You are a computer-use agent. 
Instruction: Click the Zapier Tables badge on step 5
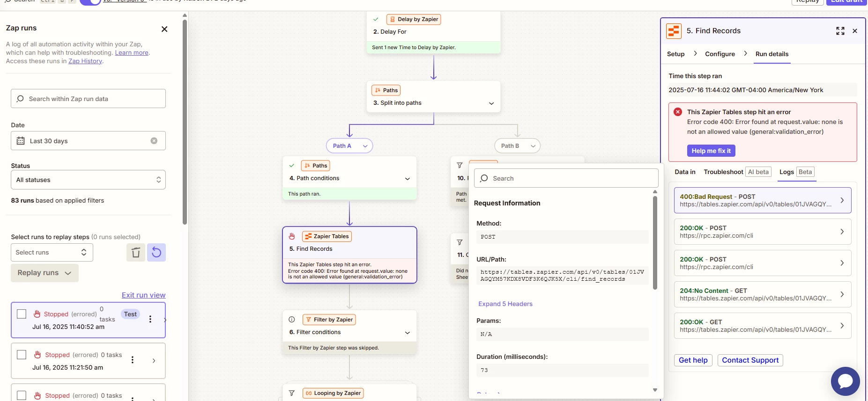click(327, 236)
